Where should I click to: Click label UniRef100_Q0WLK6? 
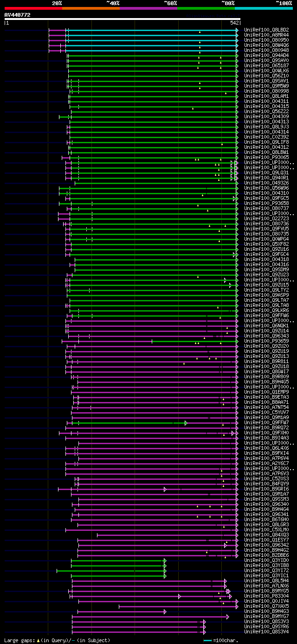pyautogui.click(x=266, y=71)
